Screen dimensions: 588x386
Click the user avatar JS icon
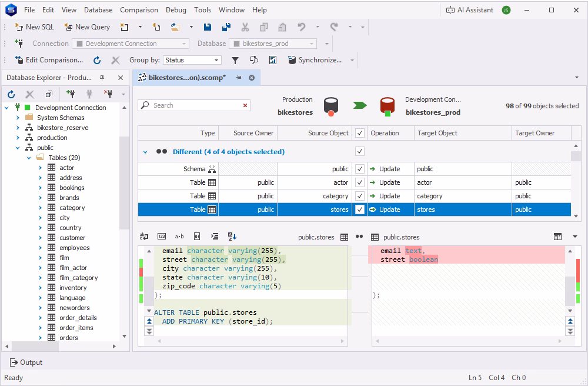coord(506,10)
